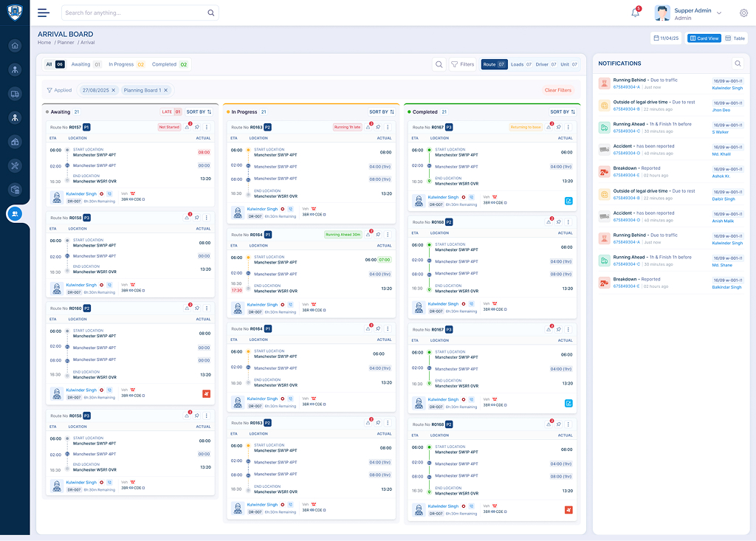The image size is (756, 541).
Task: Switch to Table view
Action: coord(735,38)
